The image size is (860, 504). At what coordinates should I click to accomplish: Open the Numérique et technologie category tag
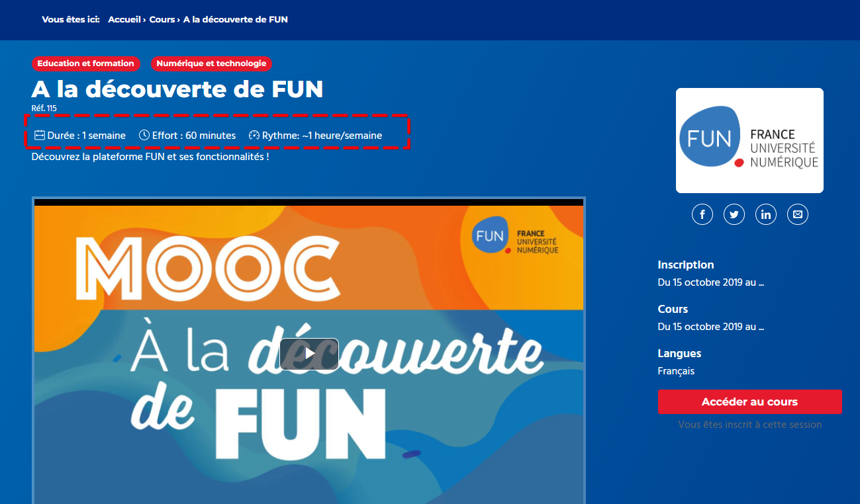click(211, 63)
